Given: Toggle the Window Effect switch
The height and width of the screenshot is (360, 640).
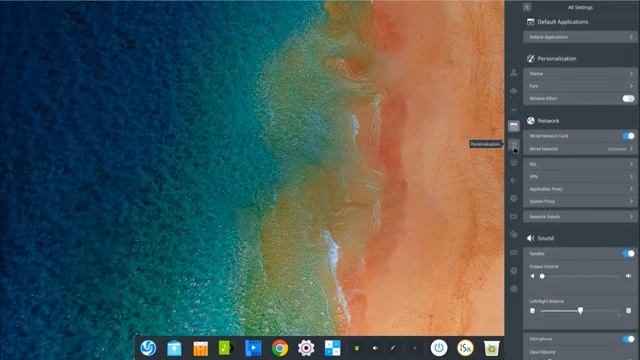Looking at the screenshot, I should click(628, 98).
